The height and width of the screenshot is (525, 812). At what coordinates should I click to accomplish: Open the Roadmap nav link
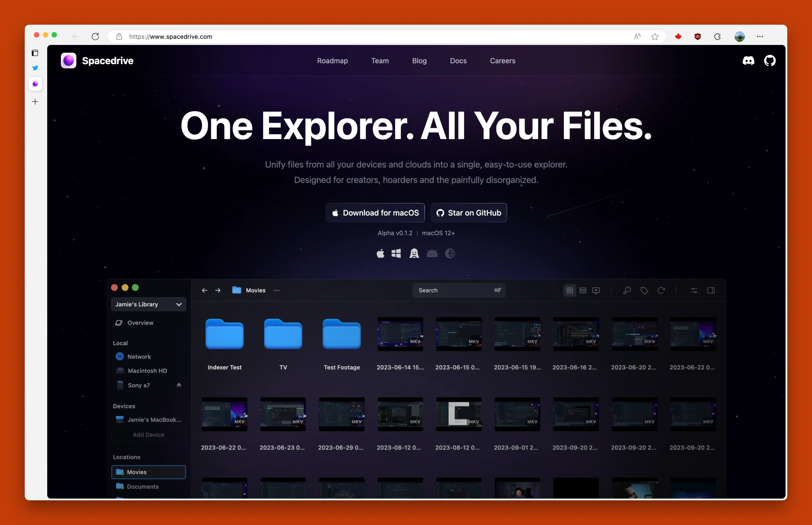pos(332,61)
